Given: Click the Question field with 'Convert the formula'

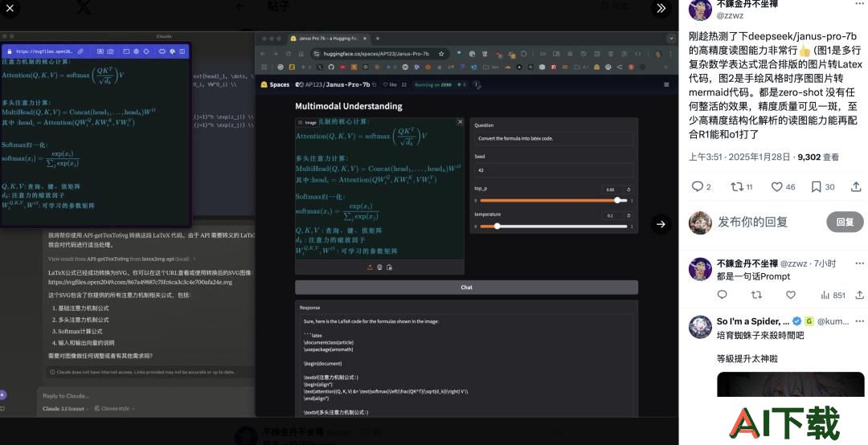Looking at the screenshot, I should tap(554, 138).
